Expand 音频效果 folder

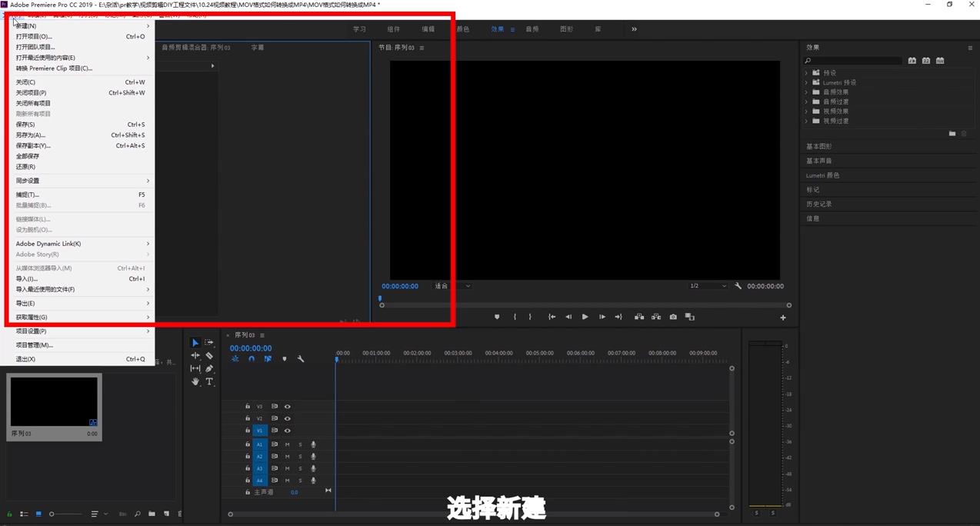coord(806,92)
